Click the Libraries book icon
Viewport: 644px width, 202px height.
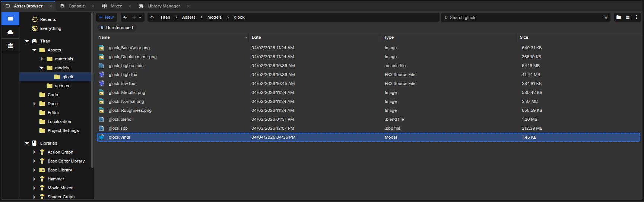coord(34,143)
